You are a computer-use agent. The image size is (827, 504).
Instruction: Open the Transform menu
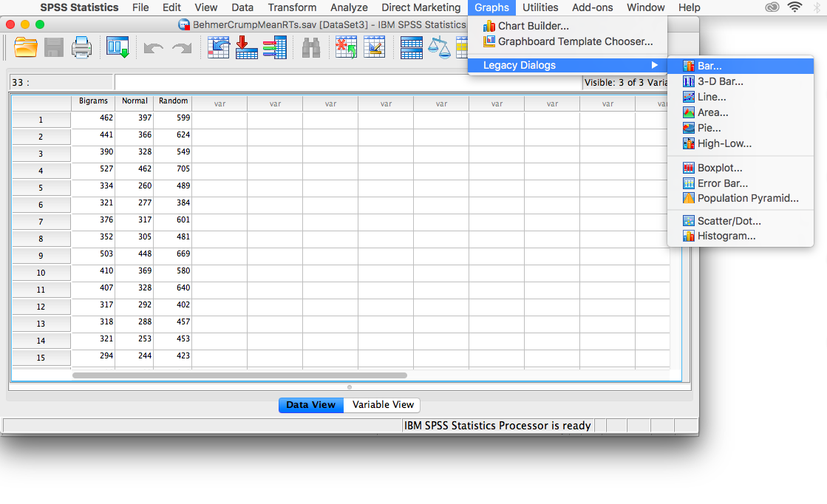(x=292, y=7)
